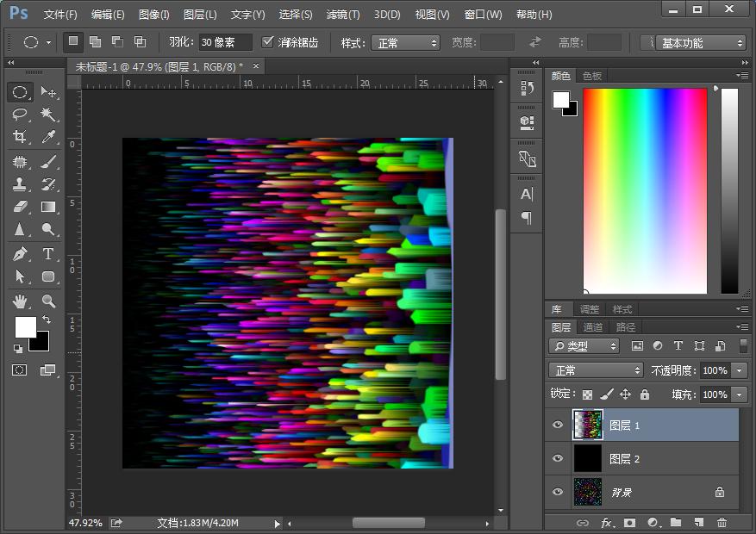
Task: Click the feather 羽化 input field
Action: coord(224,42)
